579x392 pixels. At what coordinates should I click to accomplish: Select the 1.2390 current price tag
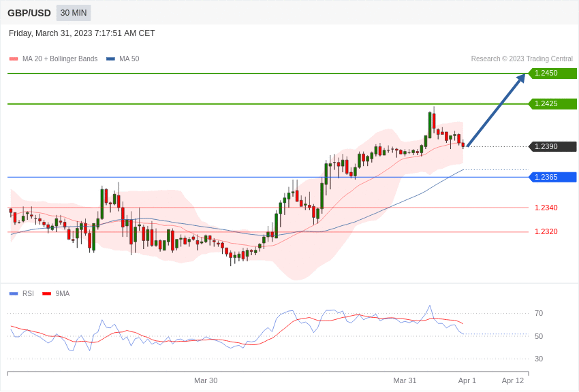point(553,146)
